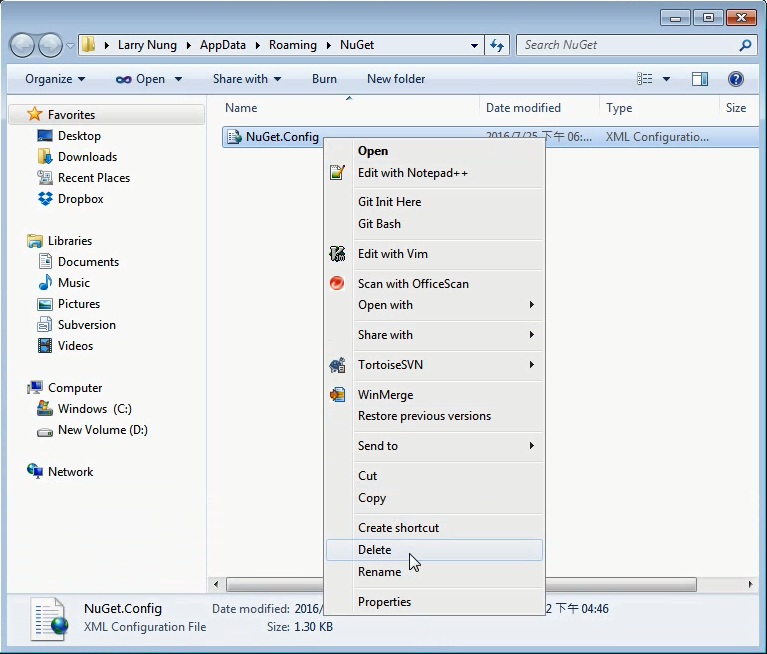Viewport: 767px width, 654px height.
Task: Expand the Share with context submenu
Action: coord(434,335)
